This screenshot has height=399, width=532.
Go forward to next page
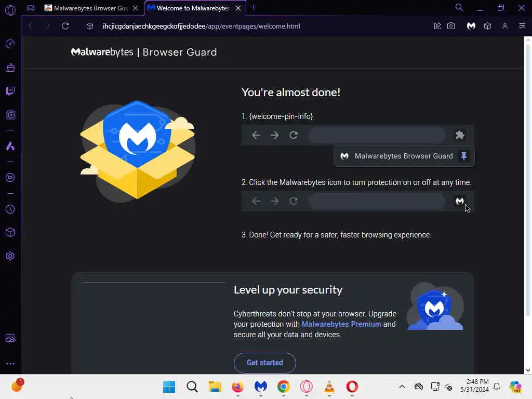[48, 26]
